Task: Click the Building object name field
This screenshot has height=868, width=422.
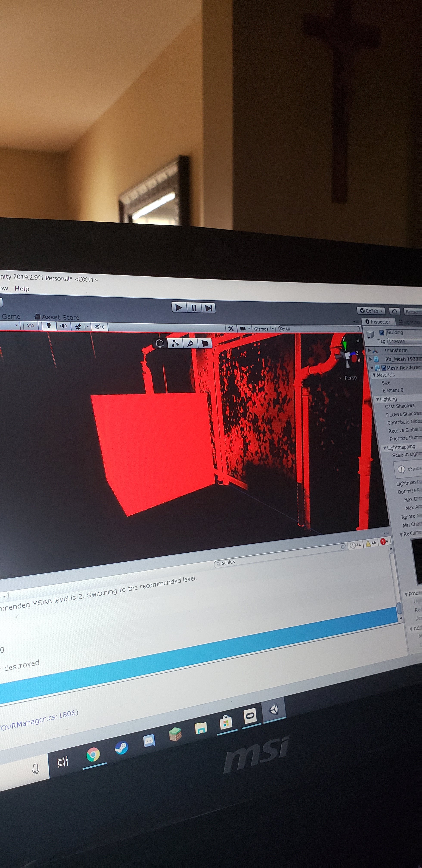Action: click(403, 333)
